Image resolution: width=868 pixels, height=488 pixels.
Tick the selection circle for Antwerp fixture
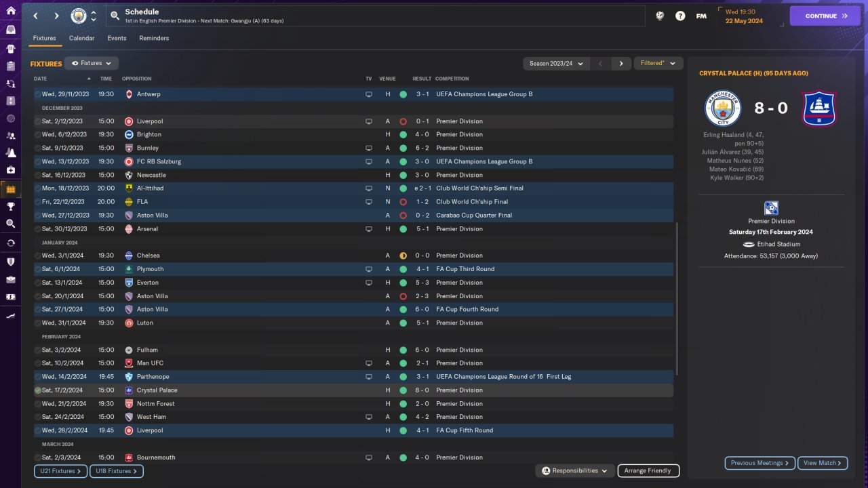click(x=37, y=94)
